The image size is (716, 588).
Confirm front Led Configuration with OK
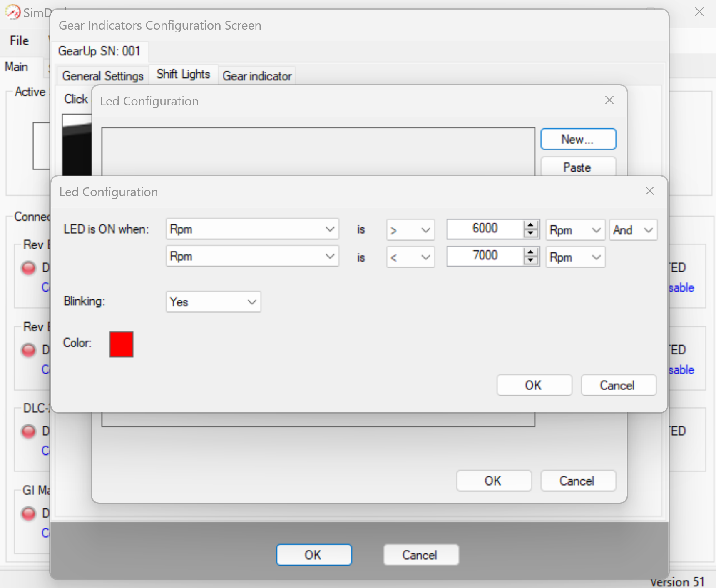(534, 385)
